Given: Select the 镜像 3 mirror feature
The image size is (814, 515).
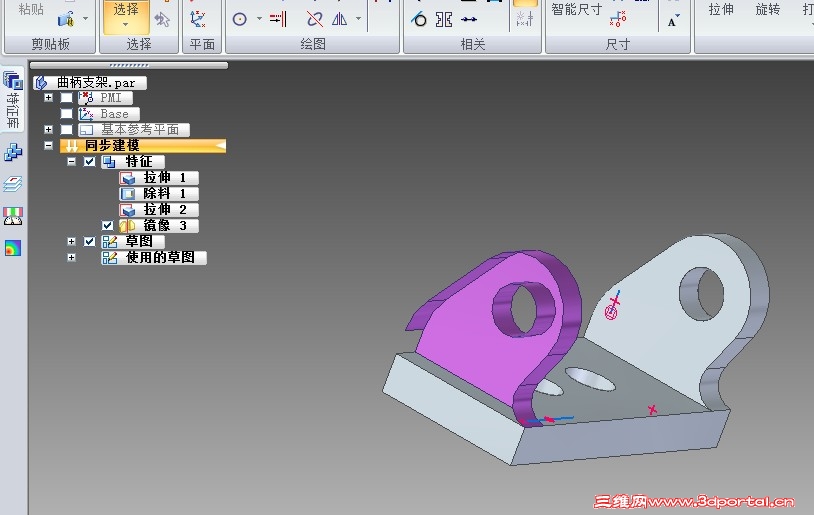Looking at the screenshot, I should tap(158, 226).
